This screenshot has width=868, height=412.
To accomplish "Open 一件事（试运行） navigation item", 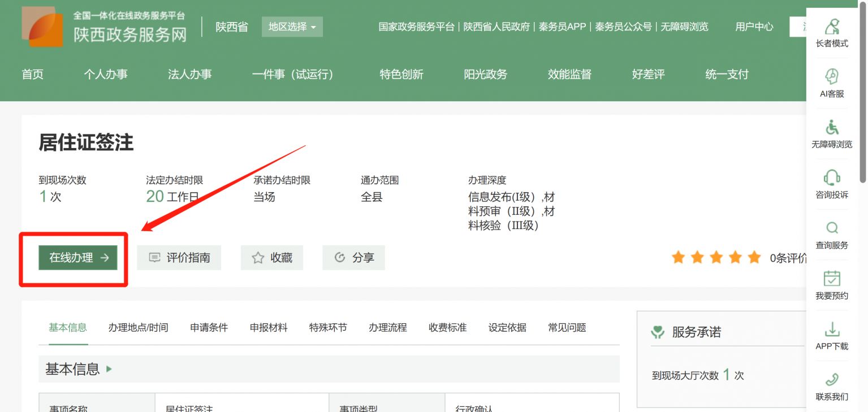I will [292, 74].
